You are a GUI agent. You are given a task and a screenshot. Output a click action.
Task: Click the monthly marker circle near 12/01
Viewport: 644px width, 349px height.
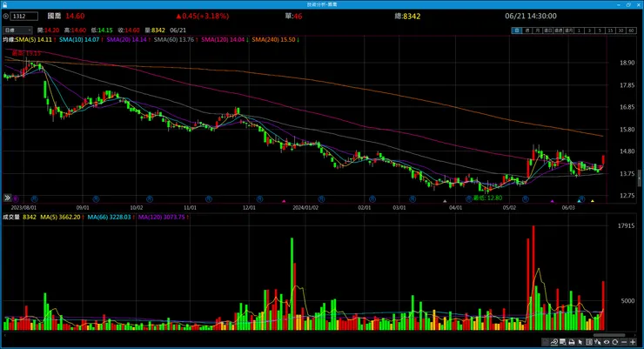point(259,199)
